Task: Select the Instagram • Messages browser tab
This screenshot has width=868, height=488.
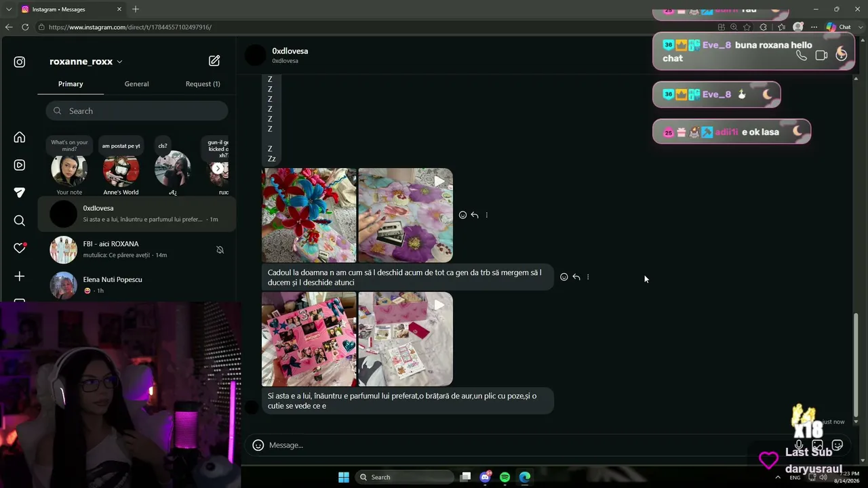Action: tap(71, 9)
